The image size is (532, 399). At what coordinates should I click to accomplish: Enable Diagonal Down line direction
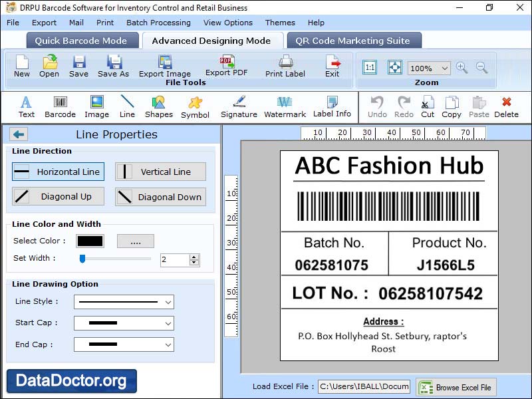pyautogui.click(x=160, y=196)
